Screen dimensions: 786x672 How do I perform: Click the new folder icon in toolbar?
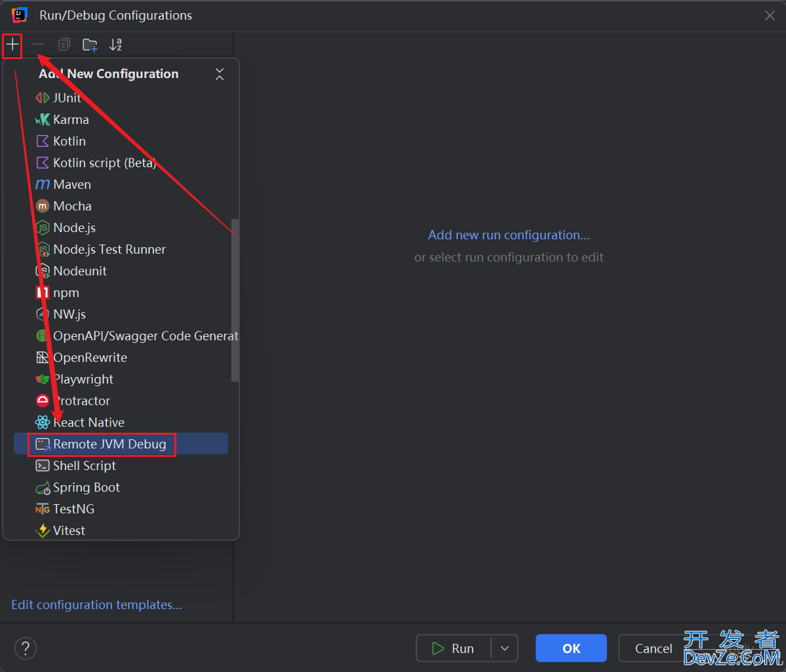coord(90,45)
